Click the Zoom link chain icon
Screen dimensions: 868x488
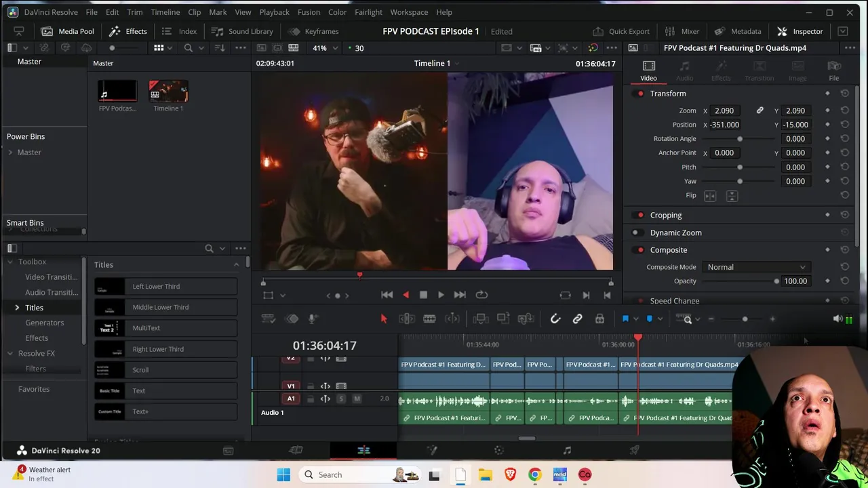point(759,110)
